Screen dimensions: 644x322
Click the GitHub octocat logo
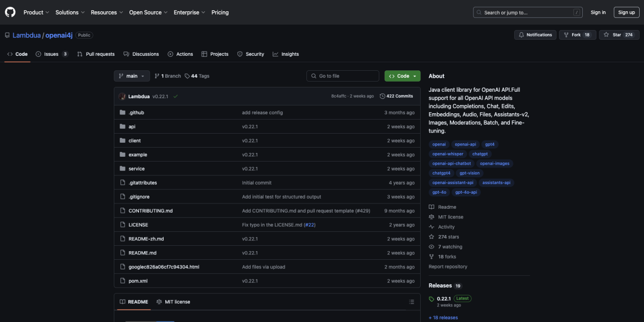[10, 12]
